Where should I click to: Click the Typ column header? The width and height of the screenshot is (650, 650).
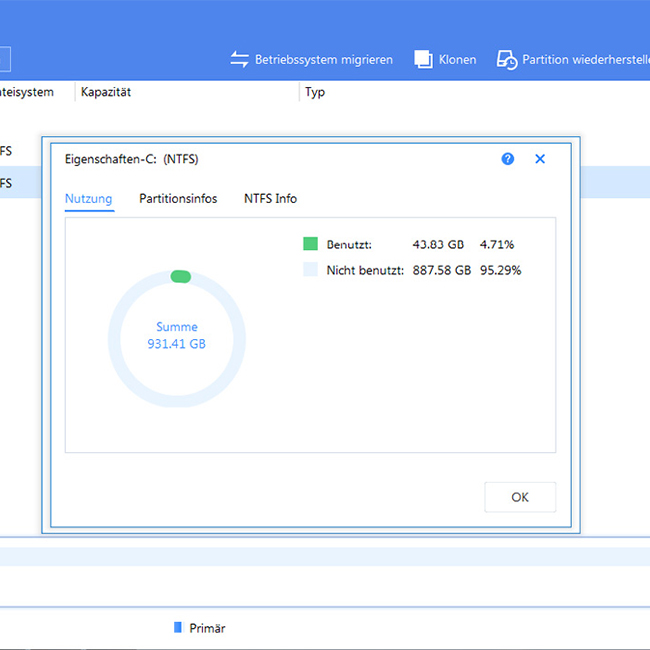[x=315, y=92]
